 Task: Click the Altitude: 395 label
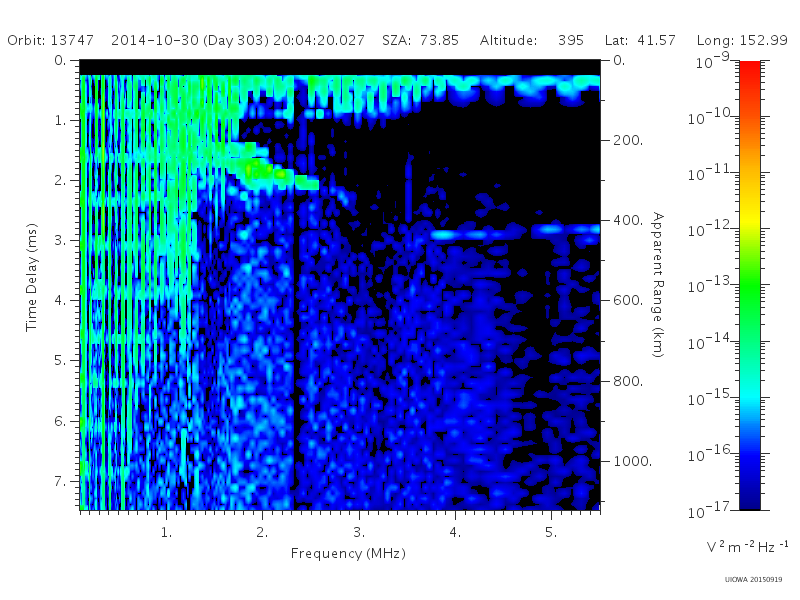(532, 40)
